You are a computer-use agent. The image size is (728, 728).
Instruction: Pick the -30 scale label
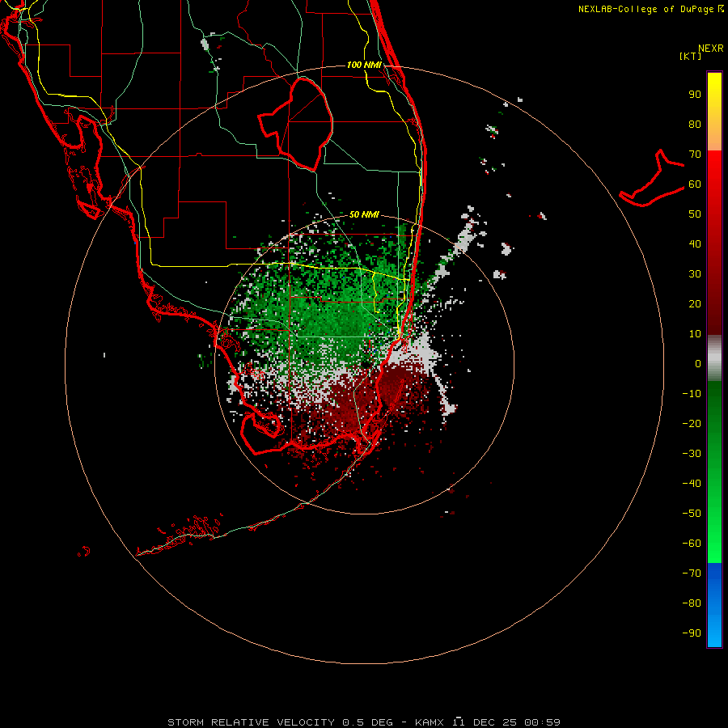click(x=692, y=454)
